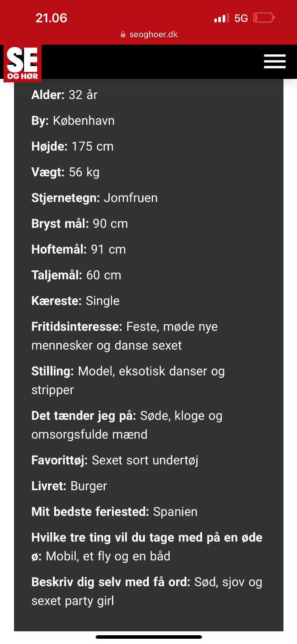
Task: Tap the 21.06 clock in status bar
Action: (x=51, y=18)
